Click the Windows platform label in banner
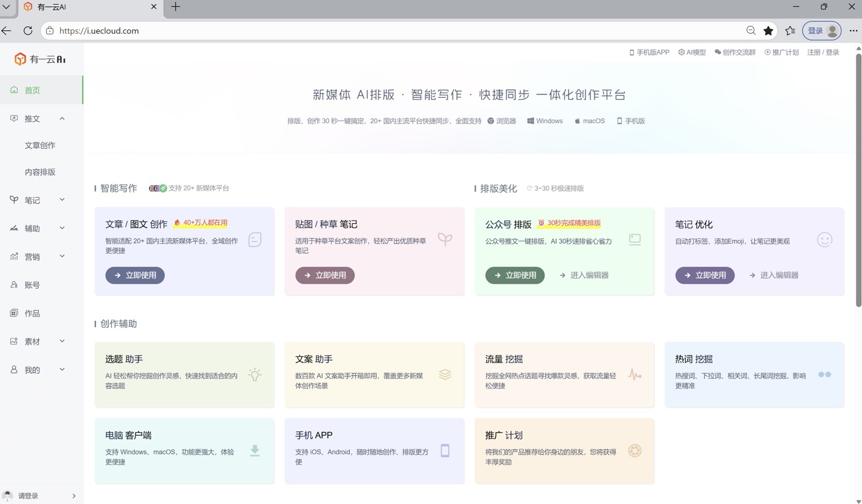862x504 pixels. pyautogui.click(x=545, y=121)
